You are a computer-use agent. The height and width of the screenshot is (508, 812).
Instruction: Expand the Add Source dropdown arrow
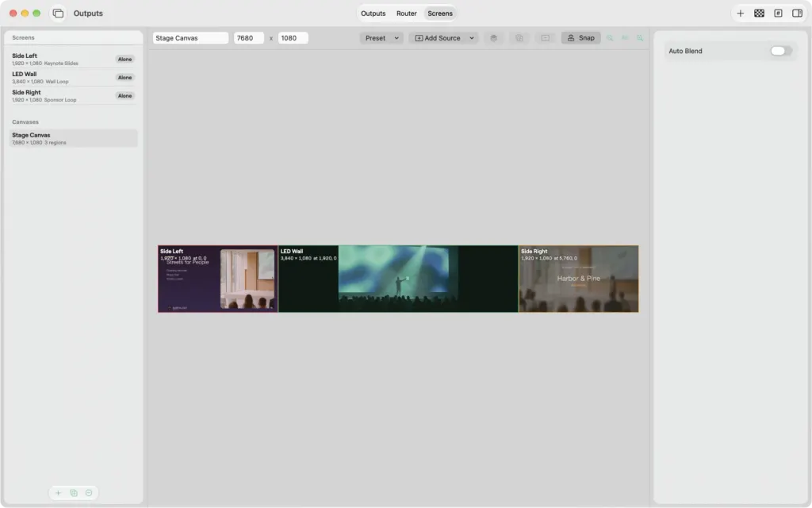pos(472,38)
